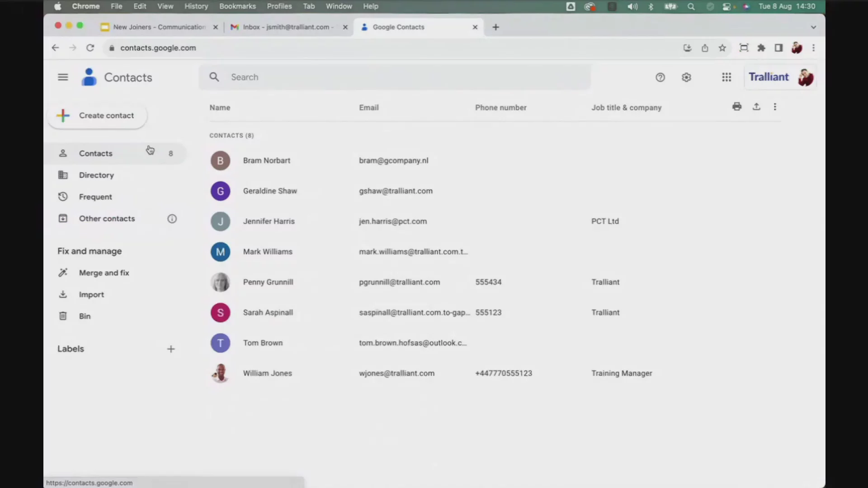Image resolution: width=868 pixels, height=488 pixels.
Task: Open a new browser tab
Action: (495, 27)
